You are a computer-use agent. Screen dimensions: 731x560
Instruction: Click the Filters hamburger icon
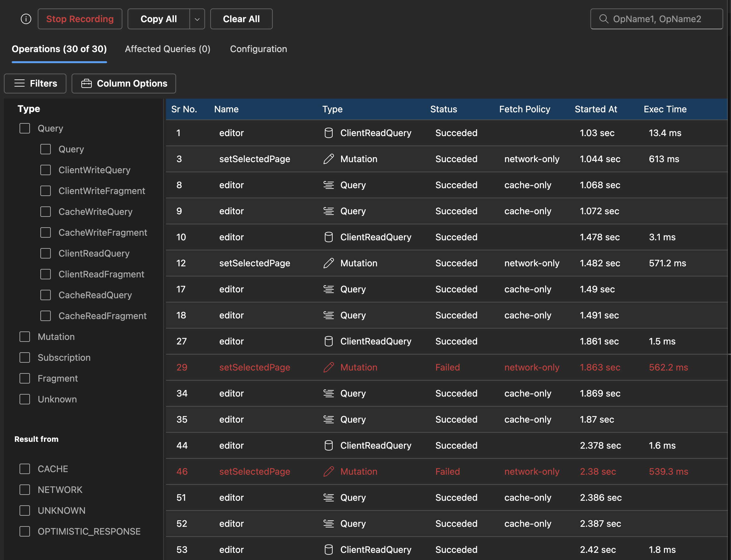(20, 83)
